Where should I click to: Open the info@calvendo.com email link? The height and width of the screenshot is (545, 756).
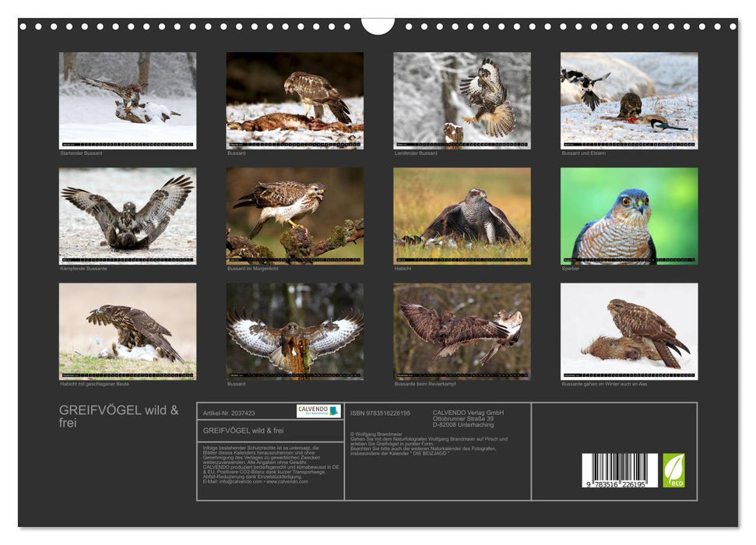[x=241, y=481]
